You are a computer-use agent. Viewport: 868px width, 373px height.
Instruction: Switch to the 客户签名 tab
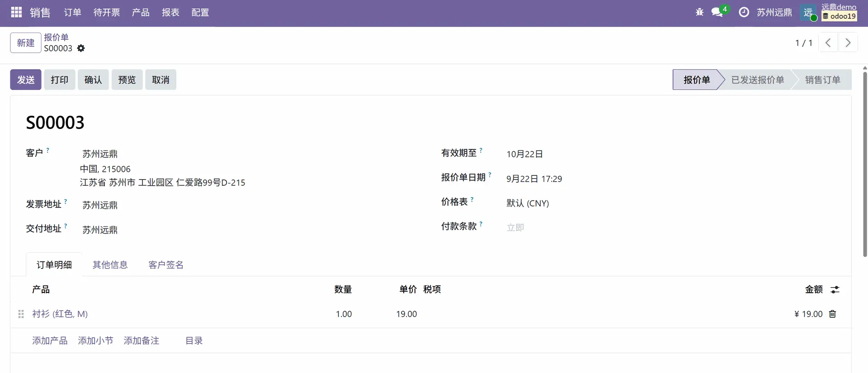point(166,264)
